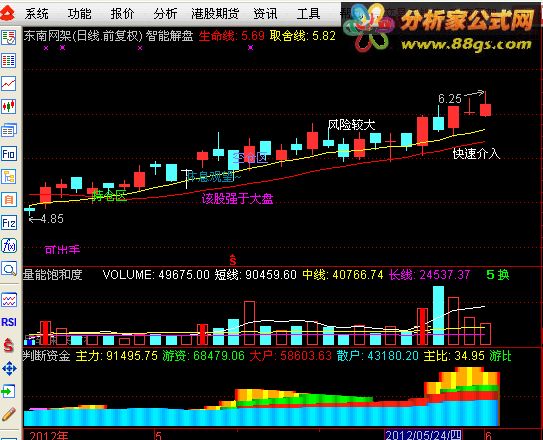Select the F10 info sidebar icon

click(9, 153)
